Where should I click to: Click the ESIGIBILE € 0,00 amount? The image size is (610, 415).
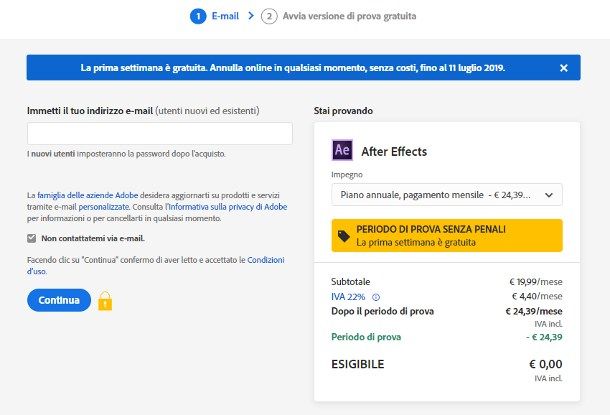pyautogui.click(x=545, y=364)
